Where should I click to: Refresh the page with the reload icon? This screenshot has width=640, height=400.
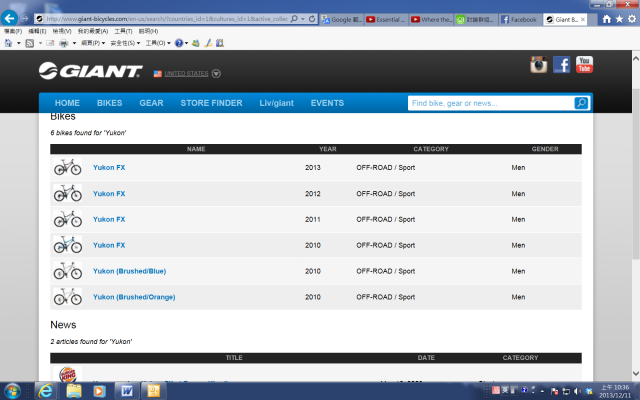tap(312, 19)
